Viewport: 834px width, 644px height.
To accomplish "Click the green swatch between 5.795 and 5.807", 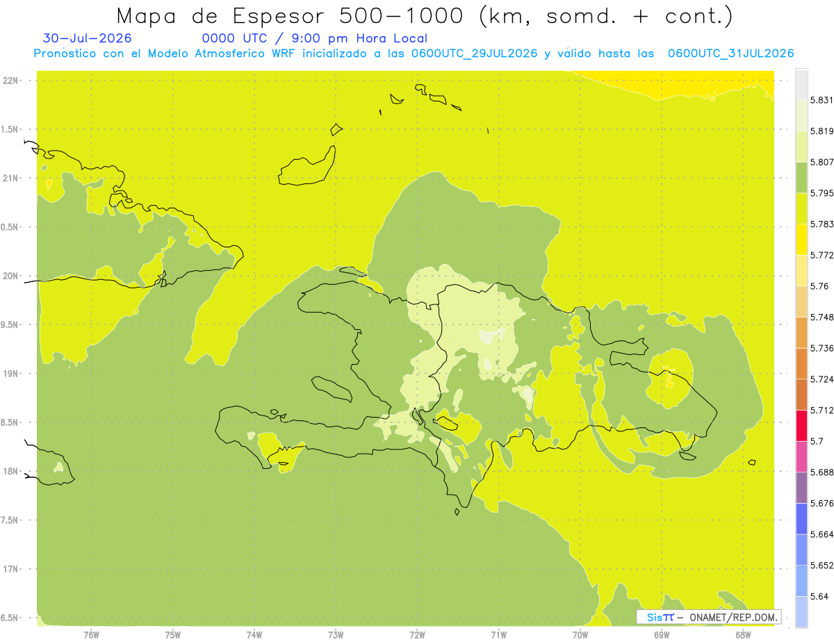I will point(801,177).
